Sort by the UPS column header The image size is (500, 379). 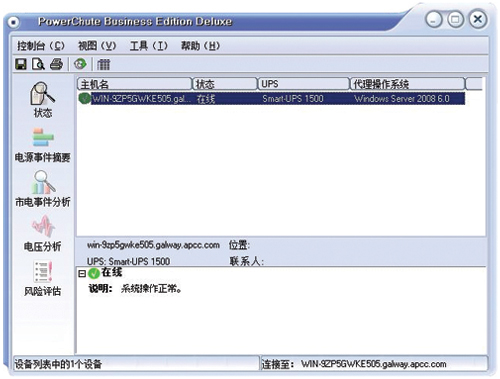coord(303,84)
